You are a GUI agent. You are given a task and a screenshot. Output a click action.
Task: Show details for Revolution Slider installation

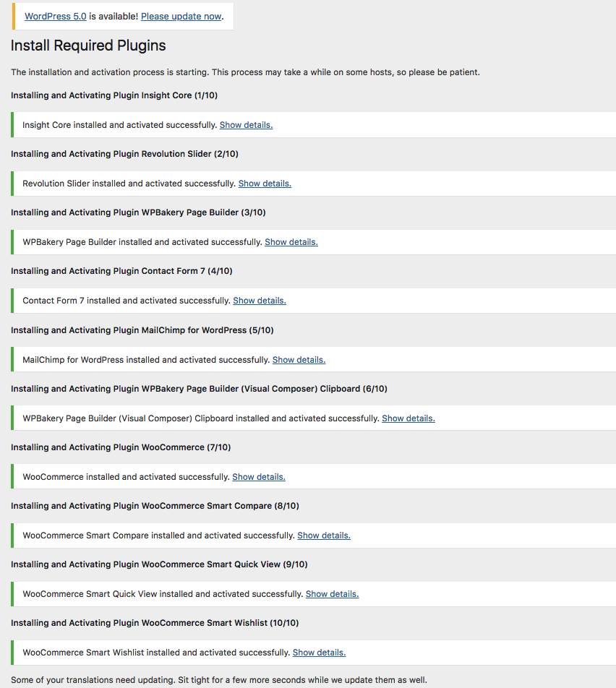[265, 184]
